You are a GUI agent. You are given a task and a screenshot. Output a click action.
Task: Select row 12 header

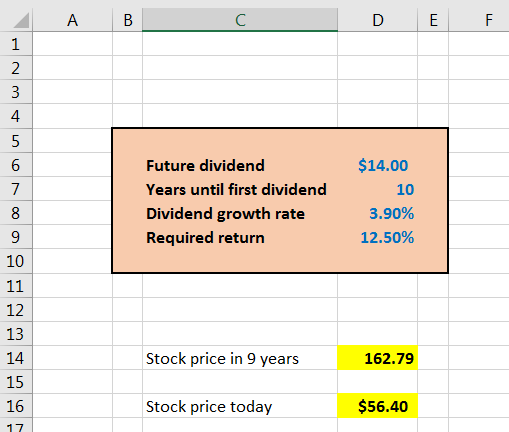pos(16,310)
